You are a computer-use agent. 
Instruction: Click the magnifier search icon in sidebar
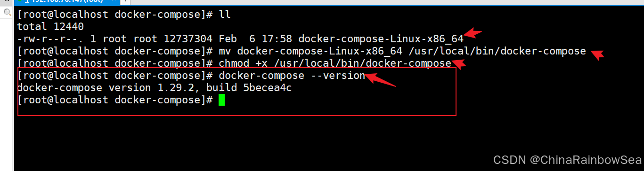click(x=7, y=13)
